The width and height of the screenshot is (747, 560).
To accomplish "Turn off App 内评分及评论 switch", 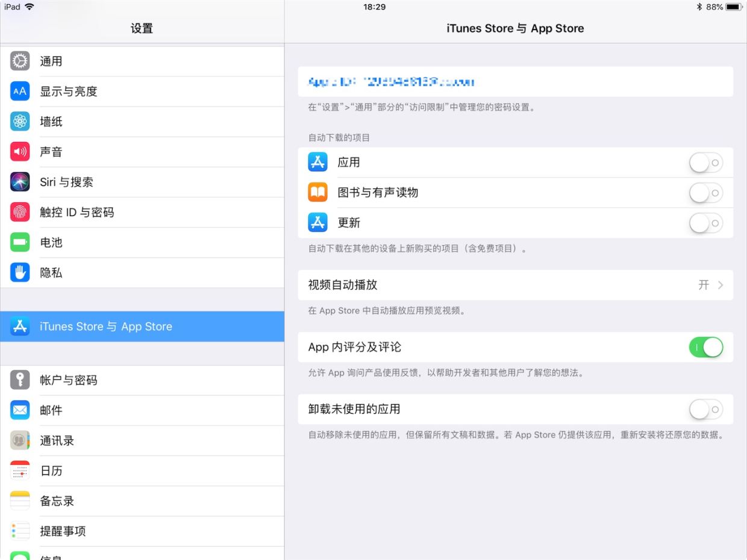I will click(706, 347).
